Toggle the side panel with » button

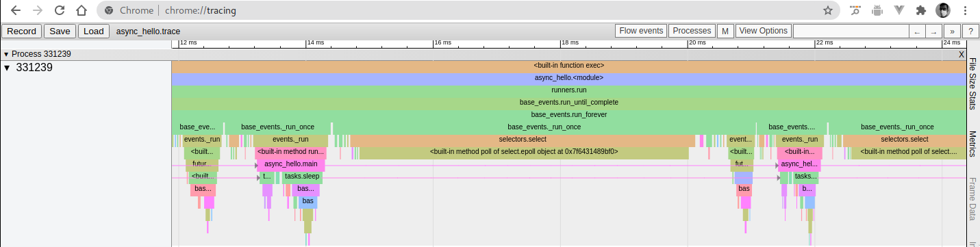tap(951, 31)
